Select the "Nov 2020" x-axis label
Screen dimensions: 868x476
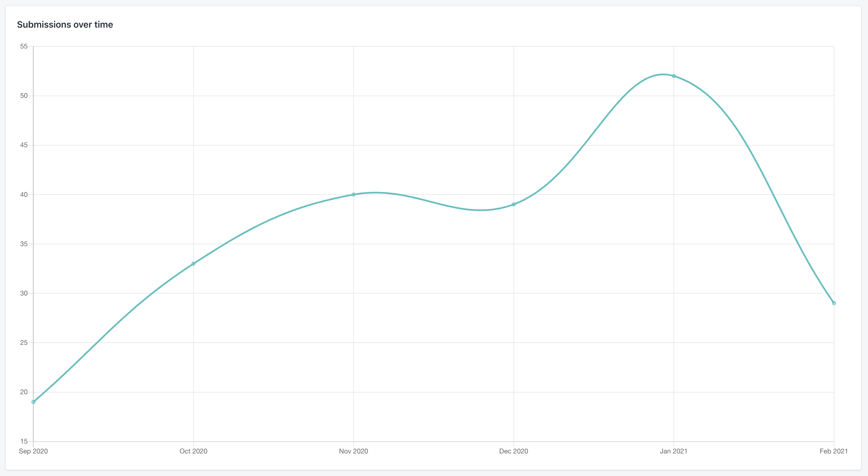tap(354, 451)
